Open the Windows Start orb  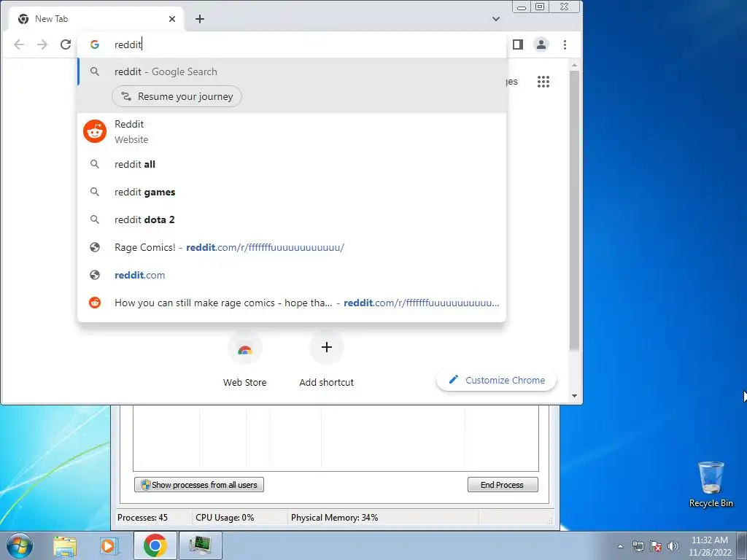coord(19,545)
